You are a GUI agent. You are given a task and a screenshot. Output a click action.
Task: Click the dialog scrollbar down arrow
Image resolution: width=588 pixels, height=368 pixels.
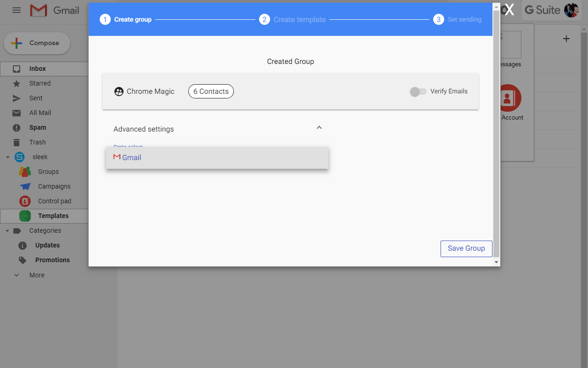pos(496,262)
